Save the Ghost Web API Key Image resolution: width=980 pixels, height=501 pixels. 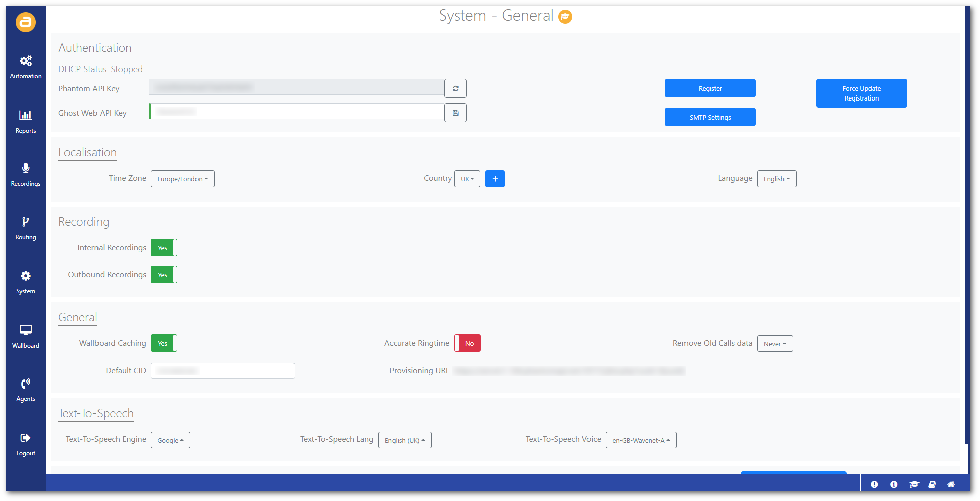point(455,112)
